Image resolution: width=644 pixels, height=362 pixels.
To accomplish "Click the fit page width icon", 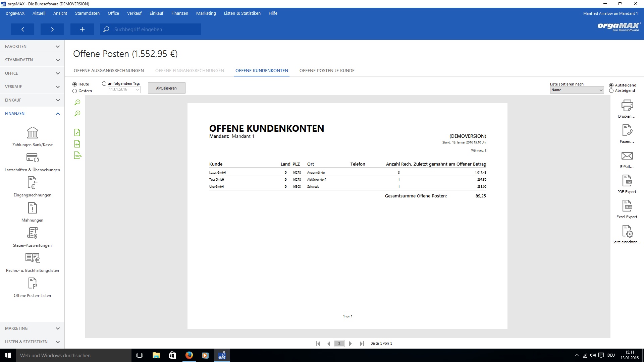I will 77,144.
